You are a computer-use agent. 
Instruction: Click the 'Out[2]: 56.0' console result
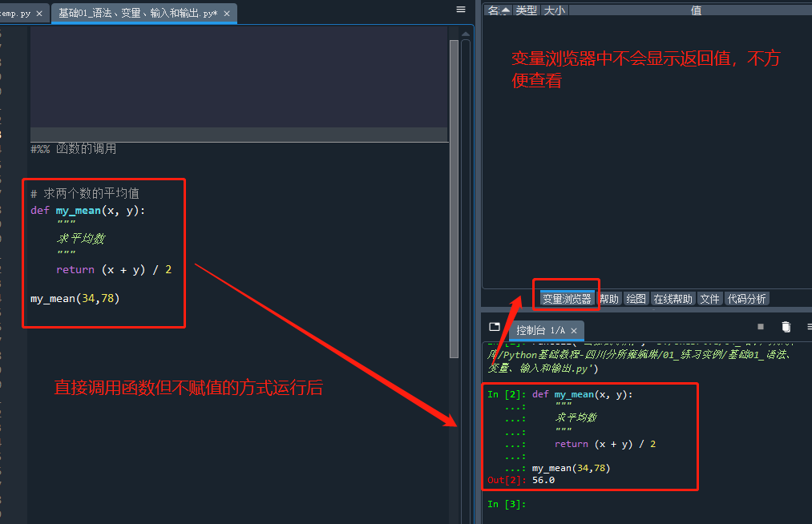point(521,481)
